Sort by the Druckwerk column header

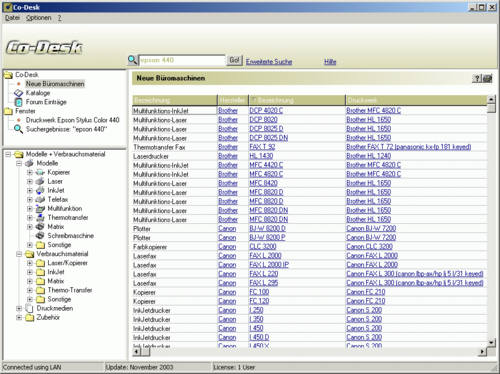point(416,100)
